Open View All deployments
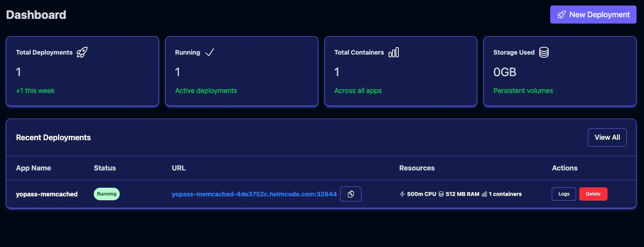 pyautogui.click(x=607, y=137)
